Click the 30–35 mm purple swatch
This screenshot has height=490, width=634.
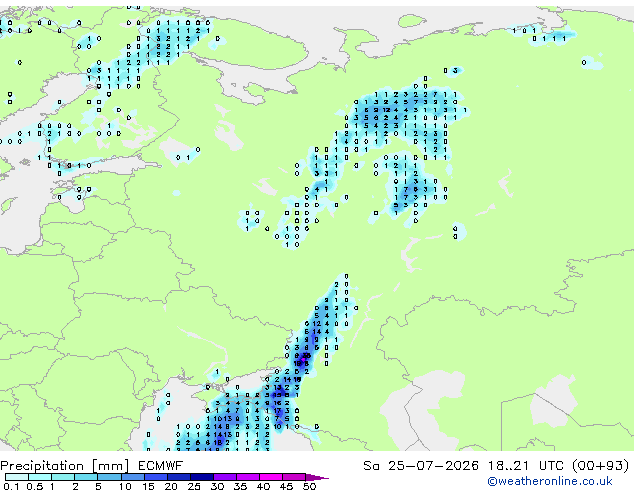225,477
